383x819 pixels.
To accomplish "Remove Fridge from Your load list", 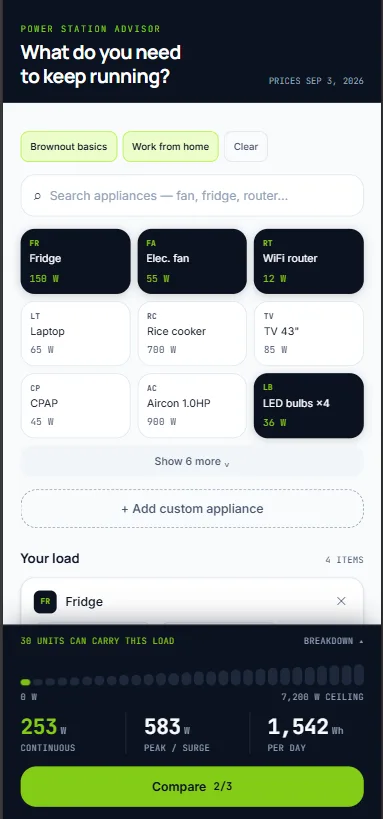I will [x=341, y=601].
